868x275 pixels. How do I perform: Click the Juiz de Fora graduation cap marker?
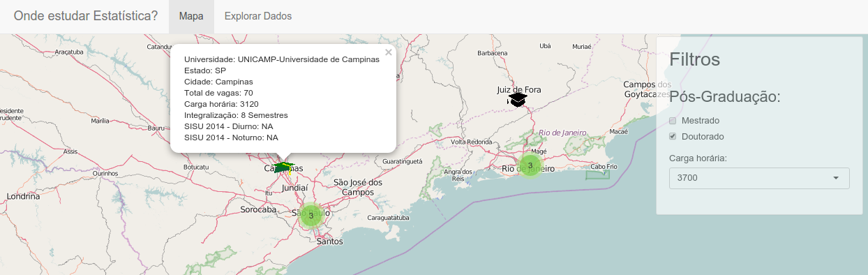(517, 101)
